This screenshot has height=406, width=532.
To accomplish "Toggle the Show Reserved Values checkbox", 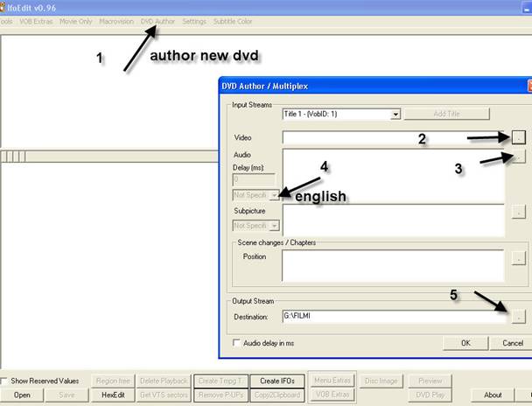I will [6, 381].
